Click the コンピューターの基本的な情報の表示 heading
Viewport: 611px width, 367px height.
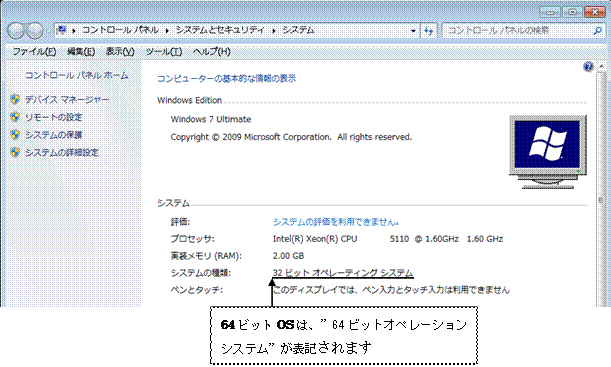pos(226,78)
